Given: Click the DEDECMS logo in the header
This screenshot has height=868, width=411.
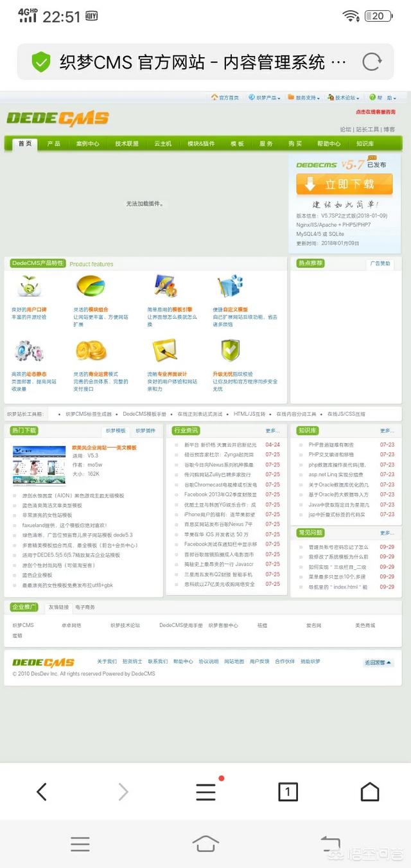Looking at the screenshot, I should 58,119.
